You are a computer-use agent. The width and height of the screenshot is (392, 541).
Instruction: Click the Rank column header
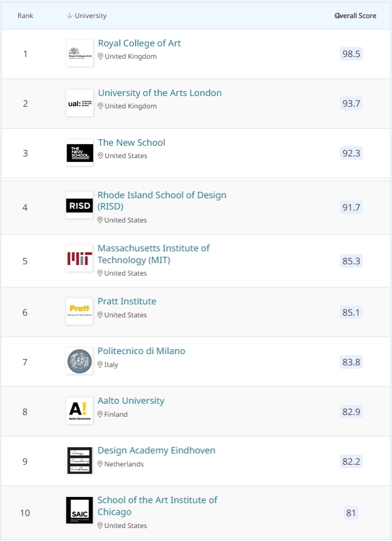pos(25,16)
